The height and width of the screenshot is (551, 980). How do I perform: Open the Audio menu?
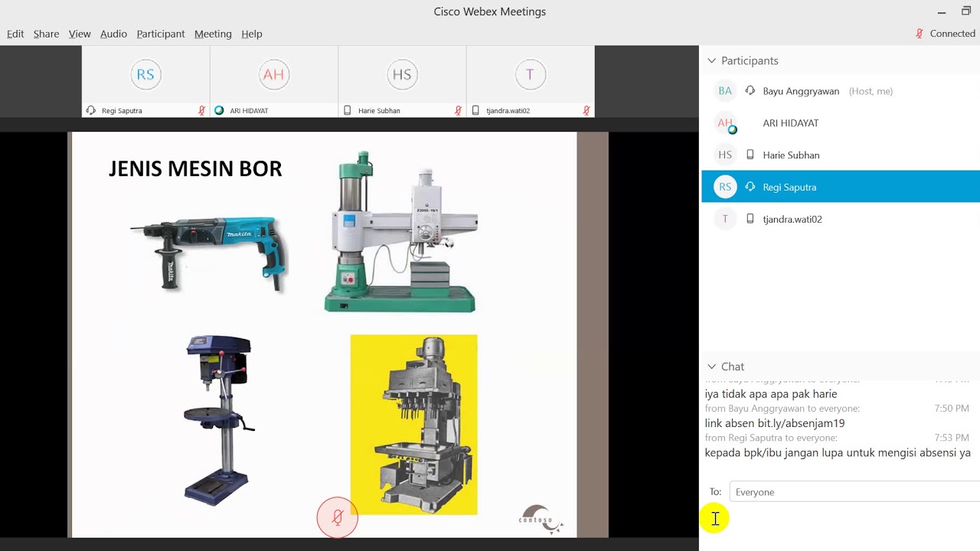click(113, 34)
